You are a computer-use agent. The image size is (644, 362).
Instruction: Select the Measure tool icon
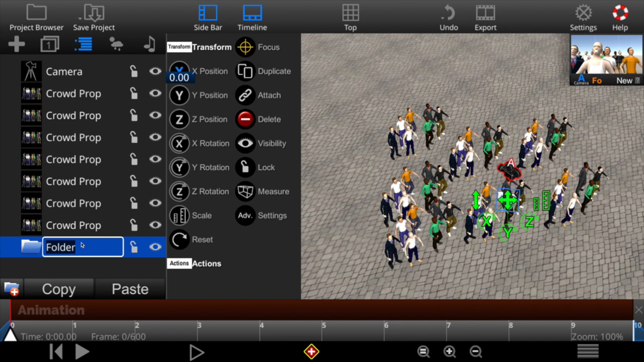(245, 191)
